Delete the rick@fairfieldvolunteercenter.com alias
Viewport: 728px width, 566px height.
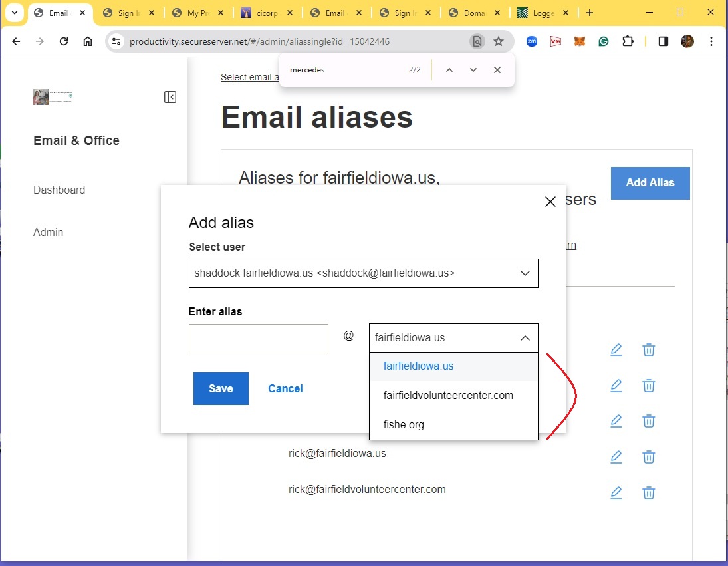648,493
